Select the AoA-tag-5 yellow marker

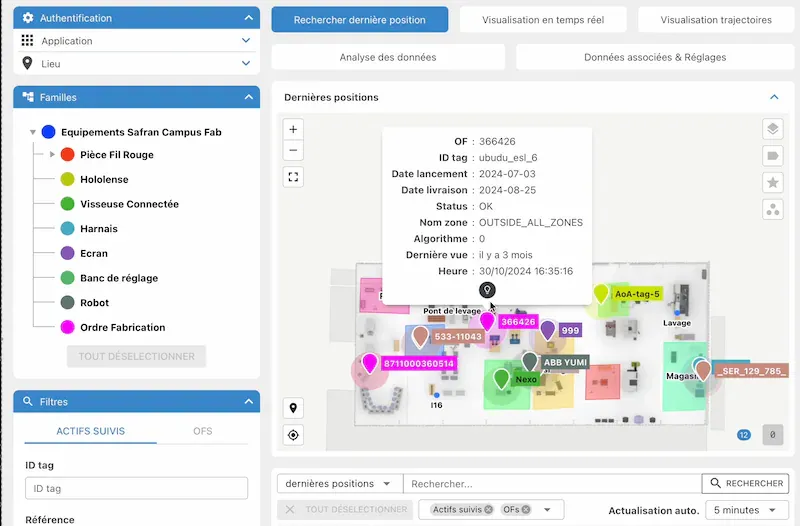pyautogui.click(x=602, y=294)
